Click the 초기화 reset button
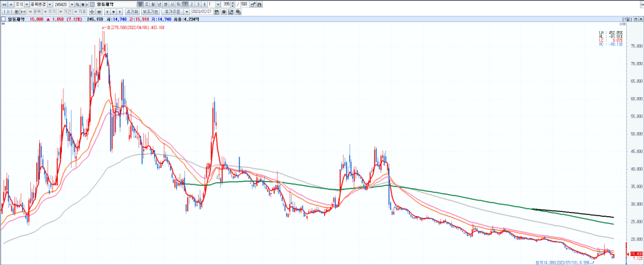 click(132, 12)
